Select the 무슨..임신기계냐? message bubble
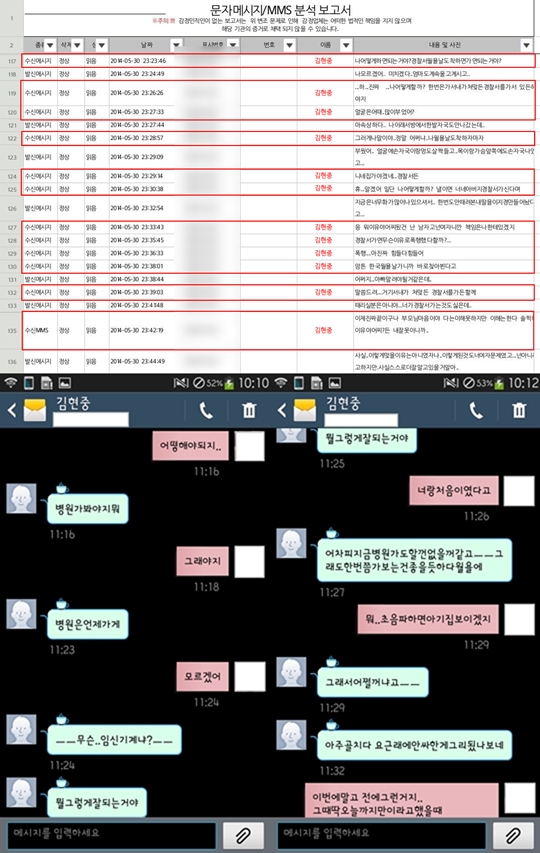Viewport: 540px width, 853px height. (x=114, y=740)
